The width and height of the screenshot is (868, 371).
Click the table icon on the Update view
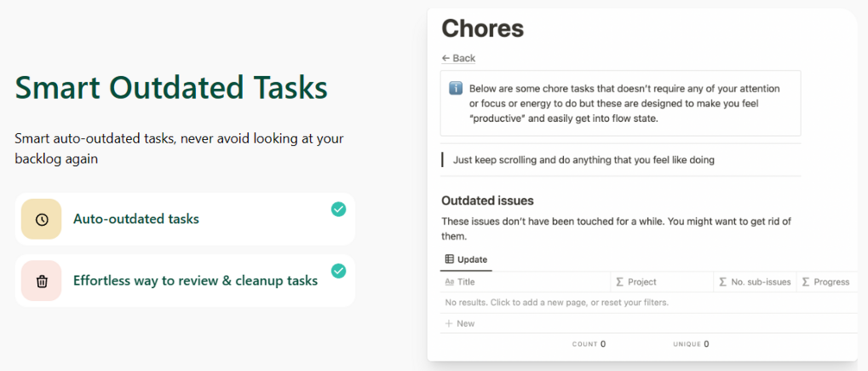tap(449, 259)
